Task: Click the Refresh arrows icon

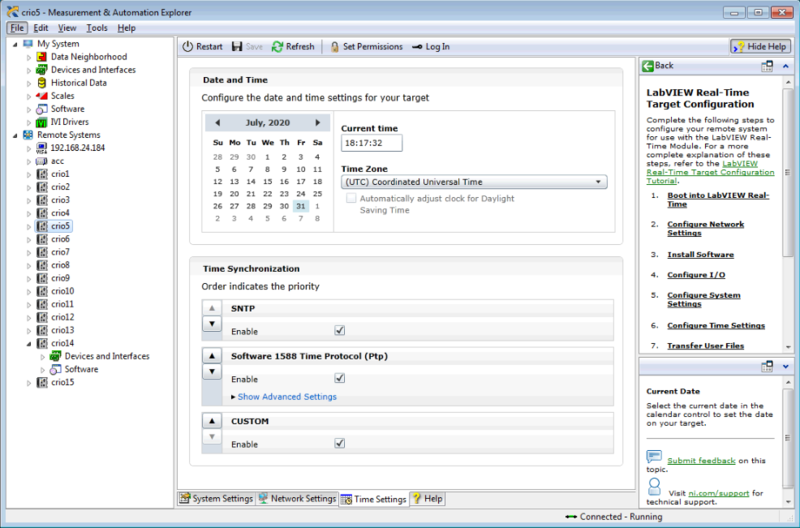Action: coord(277,46)
